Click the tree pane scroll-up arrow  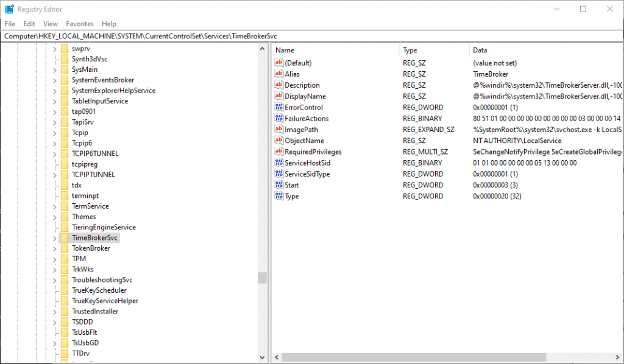[x=262, y=49]
